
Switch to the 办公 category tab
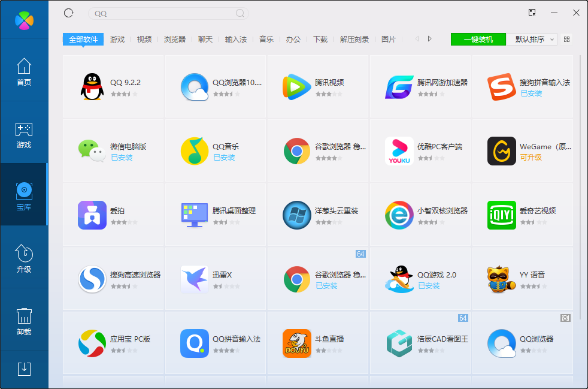click(x=293, y=39)
